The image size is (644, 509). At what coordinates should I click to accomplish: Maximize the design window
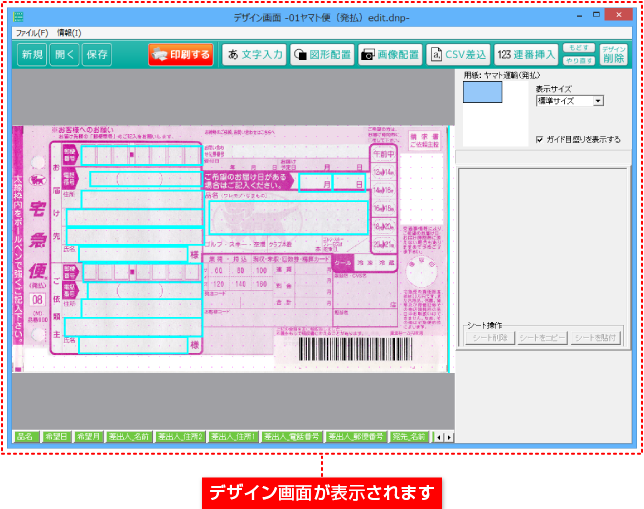tap(596, 15)
